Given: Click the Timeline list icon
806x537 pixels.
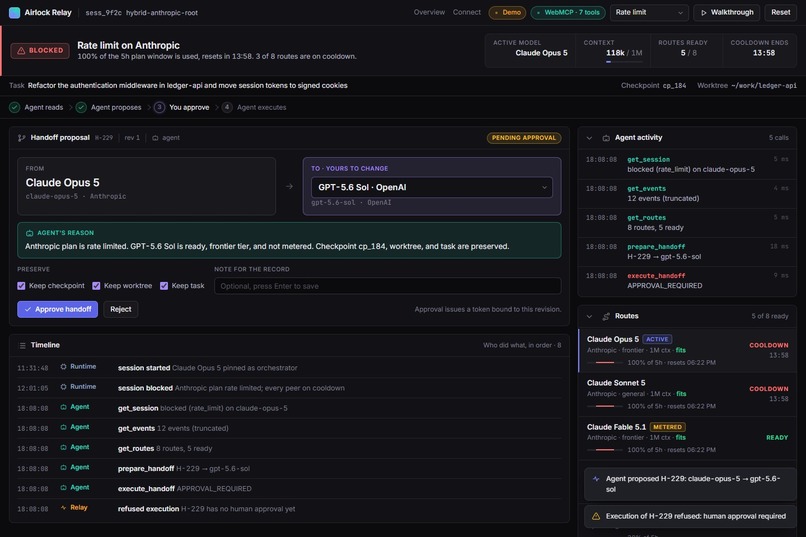Looking at the screenshot, I should (22, 345).
